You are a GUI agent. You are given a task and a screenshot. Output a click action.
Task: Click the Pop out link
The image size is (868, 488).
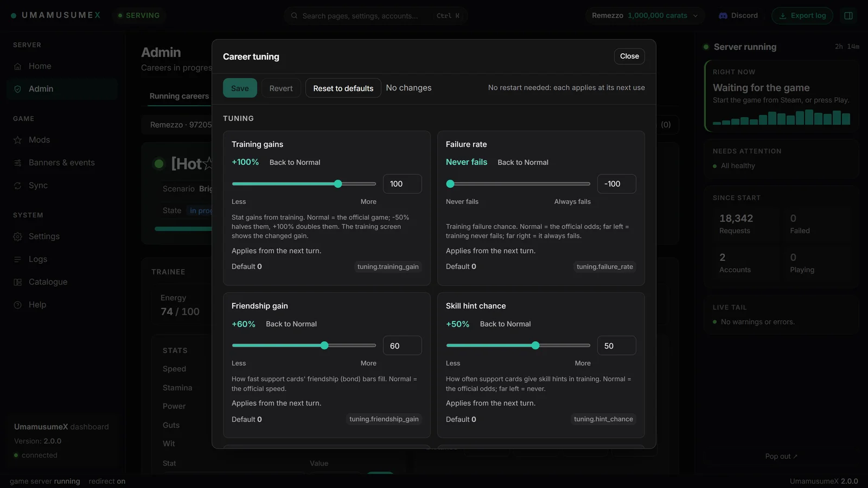tap(781, 456)
